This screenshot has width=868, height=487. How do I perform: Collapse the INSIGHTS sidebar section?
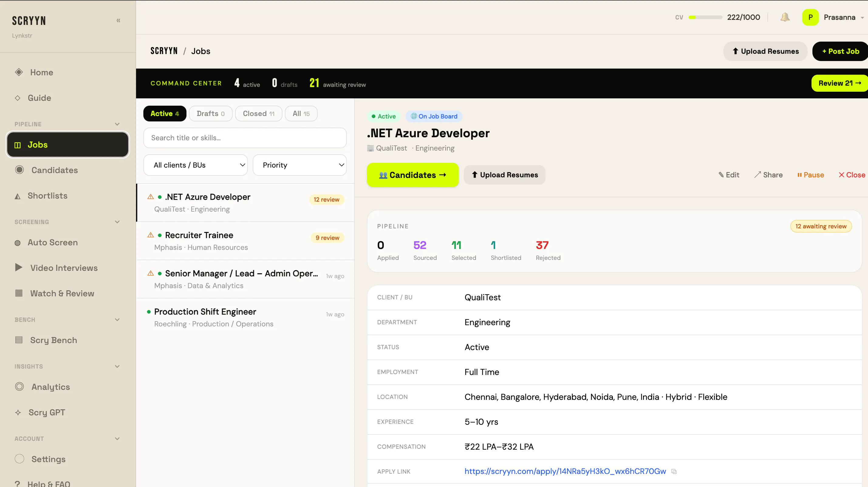[117, 366]
